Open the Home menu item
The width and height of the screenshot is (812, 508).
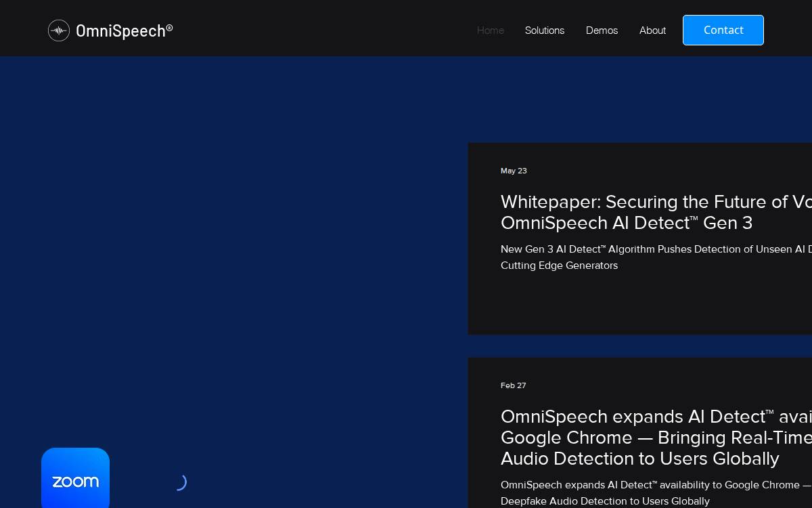[490, 30]
